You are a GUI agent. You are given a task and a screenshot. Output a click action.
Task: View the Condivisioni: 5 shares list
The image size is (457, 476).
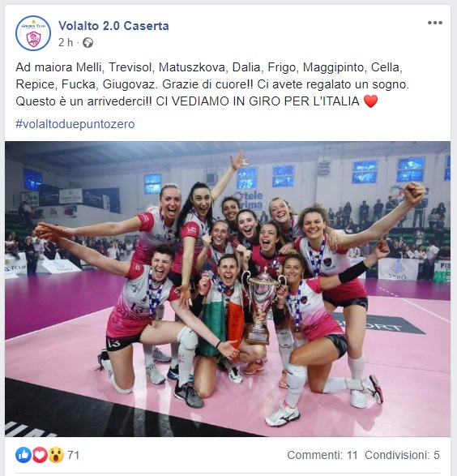click(x=402, y=455)
